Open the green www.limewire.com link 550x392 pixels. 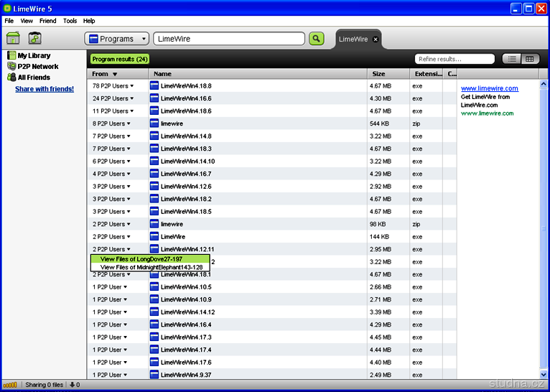pyautogui.click(x=488, y=113)
